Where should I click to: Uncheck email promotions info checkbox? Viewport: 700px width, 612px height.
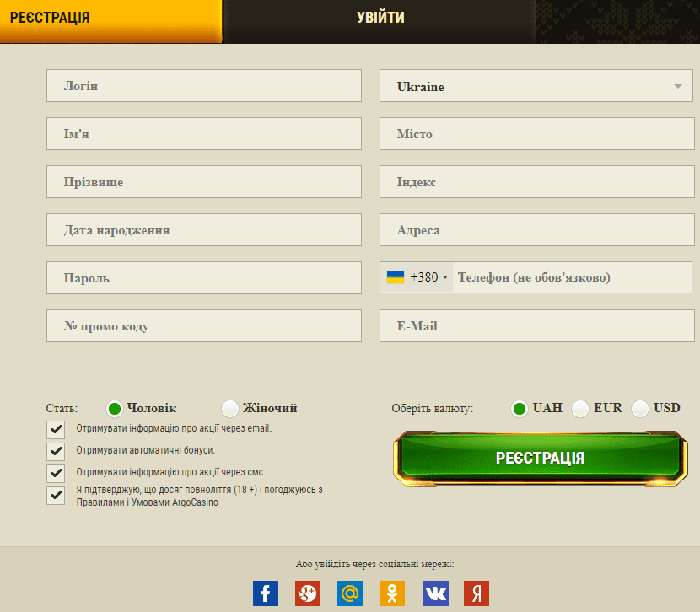[56, 429]
